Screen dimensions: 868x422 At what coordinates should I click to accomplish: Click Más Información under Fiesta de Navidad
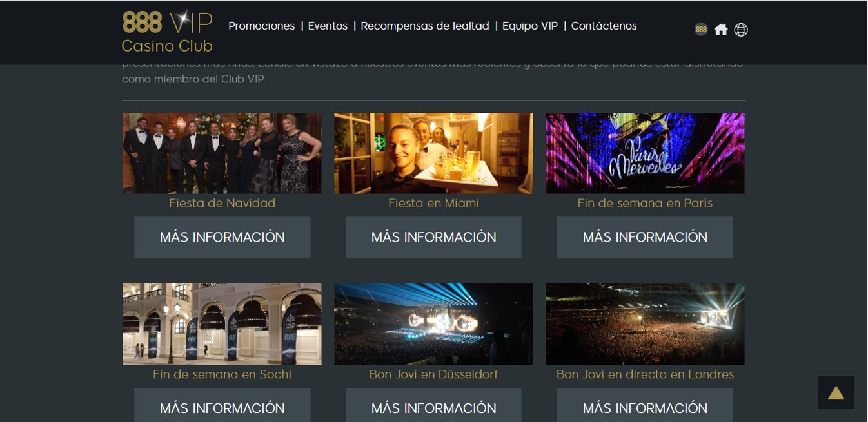tap(222, 237)
